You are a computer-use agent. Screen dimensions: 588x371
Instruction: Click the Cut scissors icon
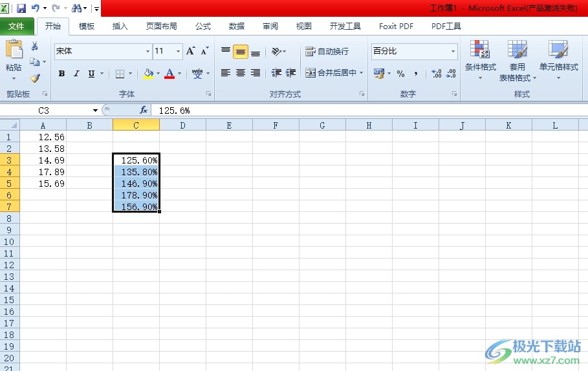tap(34, 46)
